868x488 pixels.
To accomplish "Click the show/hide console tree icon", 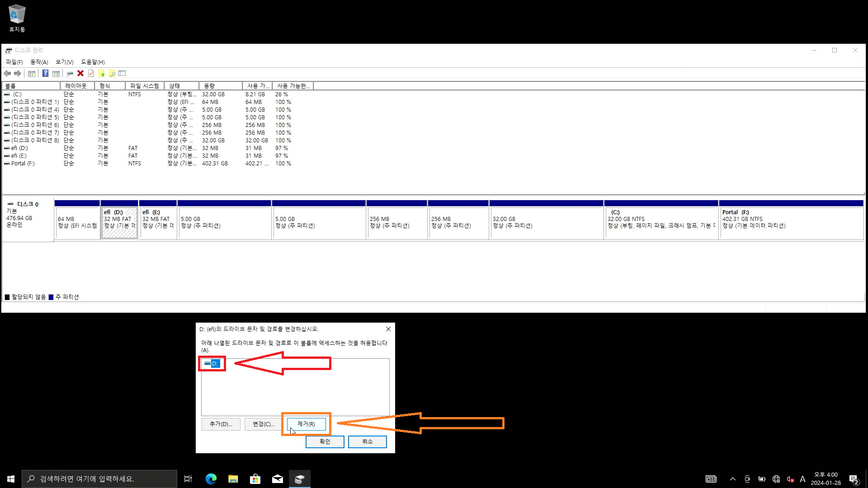I will pos(32,73).
